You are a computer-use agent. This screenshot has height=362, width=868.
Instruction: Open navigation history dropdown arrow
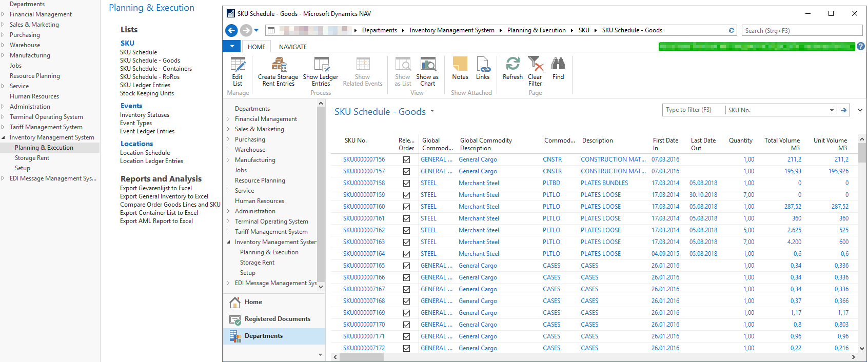[x=257, y=30]
